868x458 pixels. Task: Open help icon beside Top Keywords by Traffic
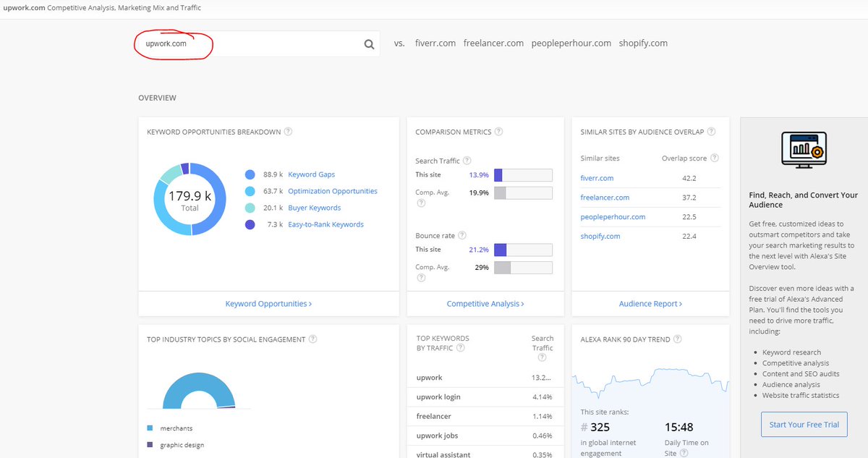tap(460, 347)
